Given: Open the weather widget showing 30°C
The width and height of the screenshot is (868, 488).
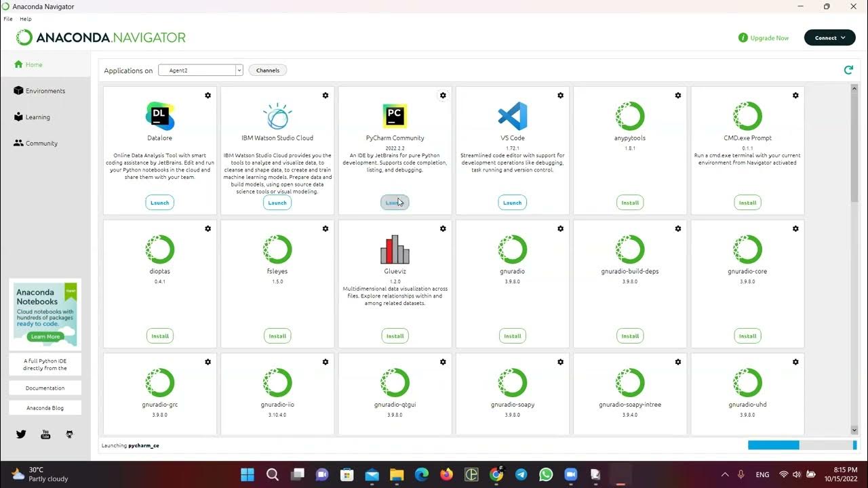Looking at the screenshot, I should tap(39, 474).
